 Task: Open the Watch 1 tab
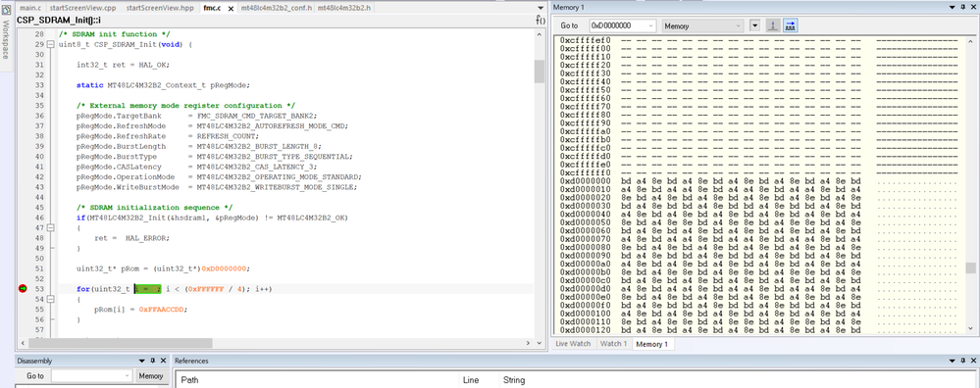click(x=613, y=344)
